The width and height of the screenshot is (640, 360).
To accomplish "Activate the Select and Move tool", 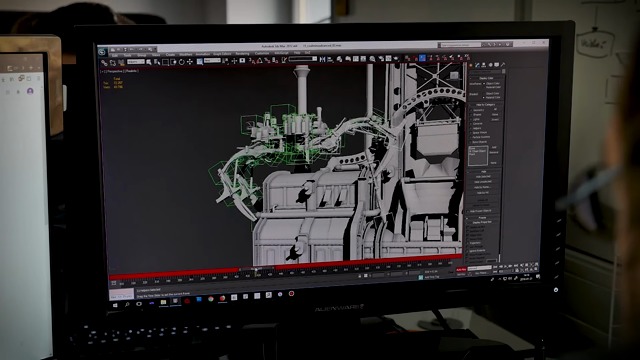I will coord(190,62).
